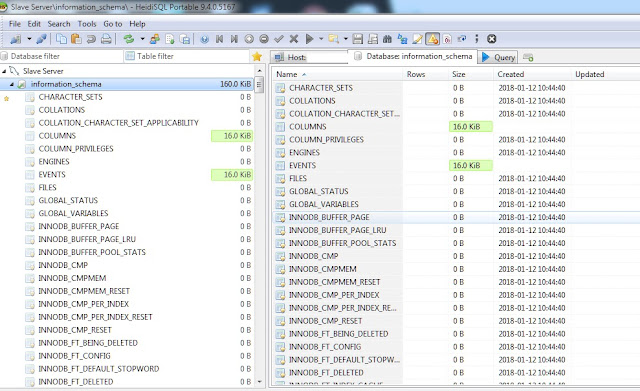This screenshot has width=640, height=391.
Task: Open dropdown arrow next to Run icon
Action: pos(321,39)
